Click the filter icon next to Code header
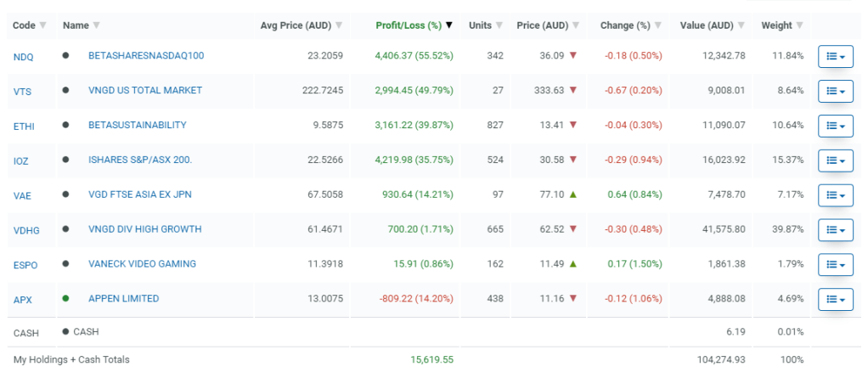This screenshot has height=378, width=868. 43,25
